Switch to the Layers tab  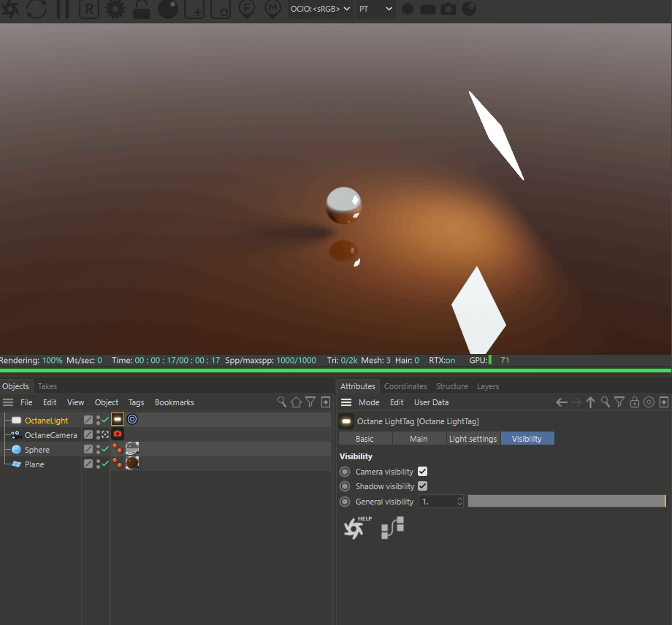(488, 386)
